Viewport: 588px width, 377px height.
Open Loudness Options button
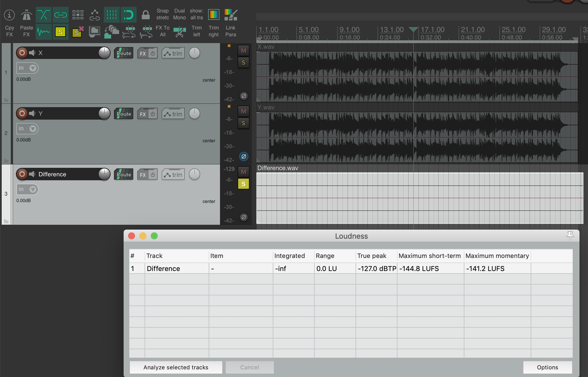[547, 367]
